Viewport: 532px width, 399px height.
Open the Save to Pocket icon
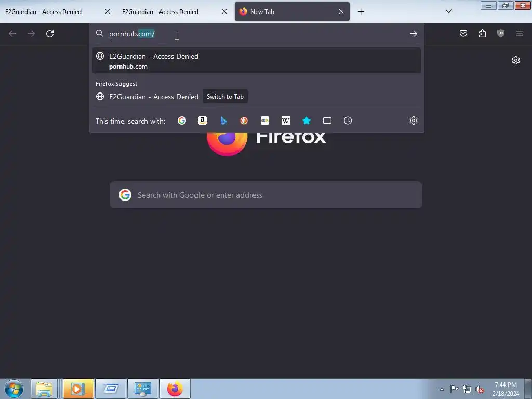463,33
